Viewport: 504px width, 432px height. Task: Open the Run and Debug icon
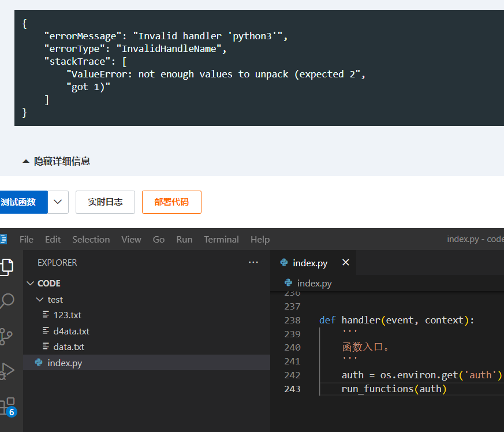7,371
